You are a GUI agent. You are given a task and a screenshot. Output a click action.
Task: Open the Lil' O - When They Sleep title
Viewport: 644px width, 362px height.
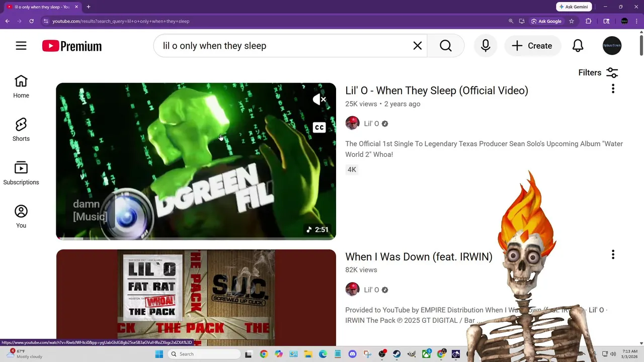pyautogui.click(x=437, y=90)
